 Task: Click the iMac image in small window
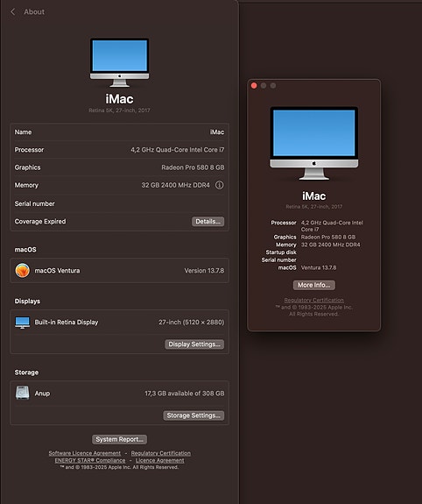[314, 144]
